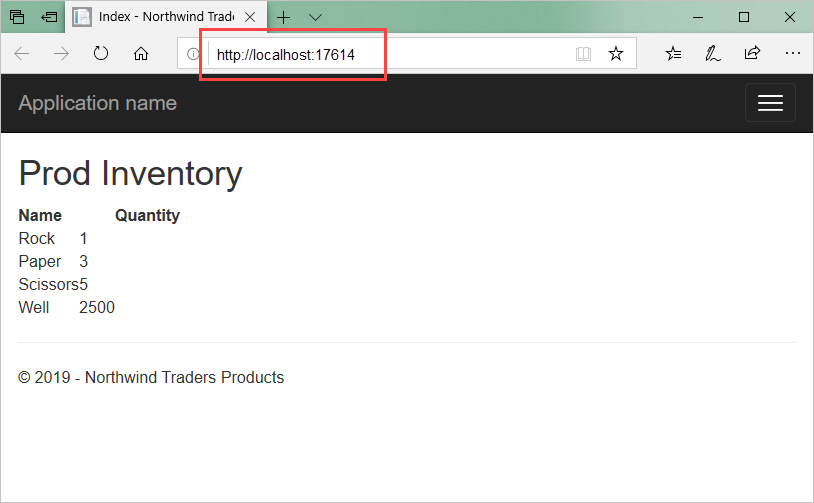This screenshot has width=814, height=503.
Task: Add page to favorites star
Action: [x=616, y=53]
